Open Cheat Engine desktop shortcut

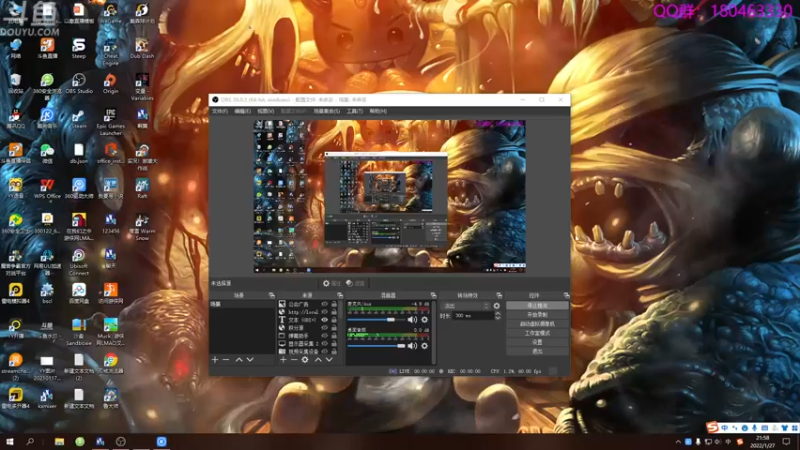(x=110, y=52)
